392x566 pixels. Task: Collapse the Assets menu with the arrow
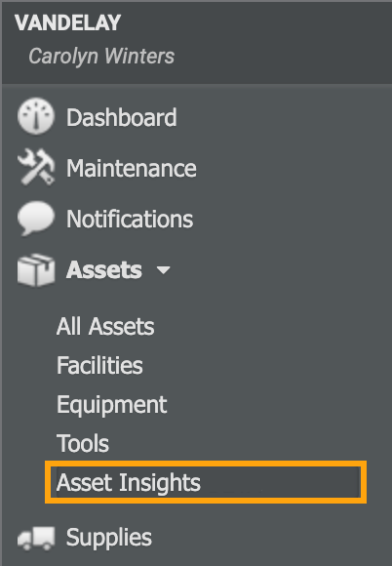click(164, 270)
